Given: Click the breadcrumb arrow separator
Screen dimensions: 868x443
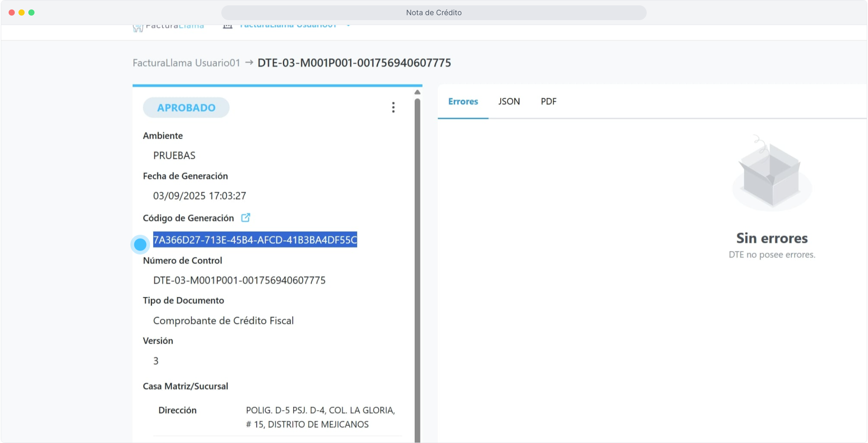Looking at the screenshot, I should 249,63.
